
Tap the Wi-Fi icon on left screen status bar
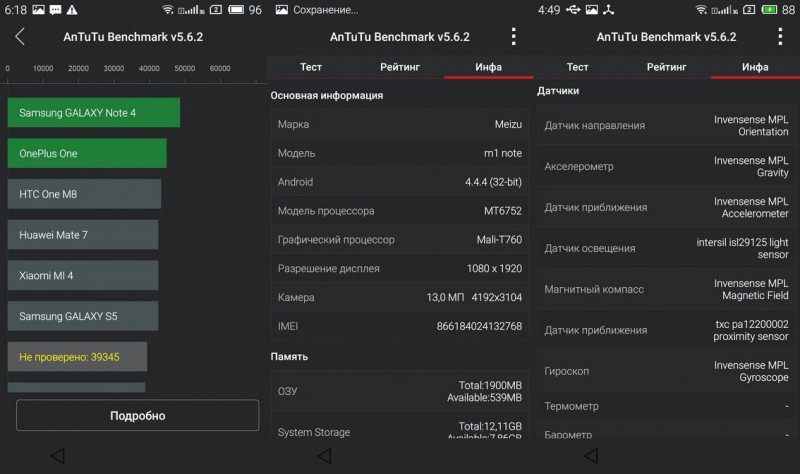pyautogui.click(x=167, y=10)
